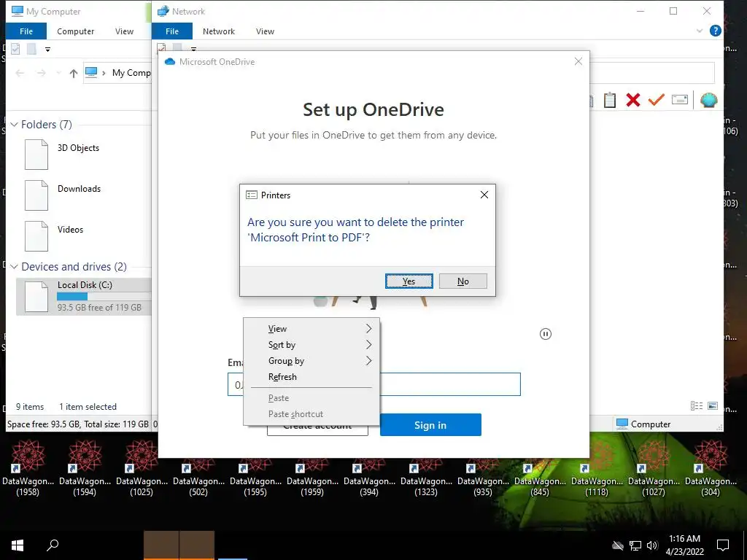Go up one level in My Computer

[x=74, y=73]
